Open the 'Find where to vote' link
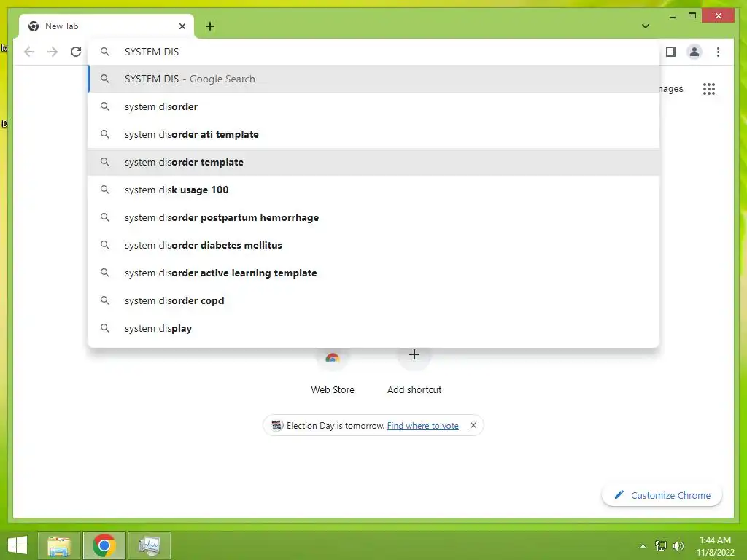747x560 pixels. tap(422, 426)
